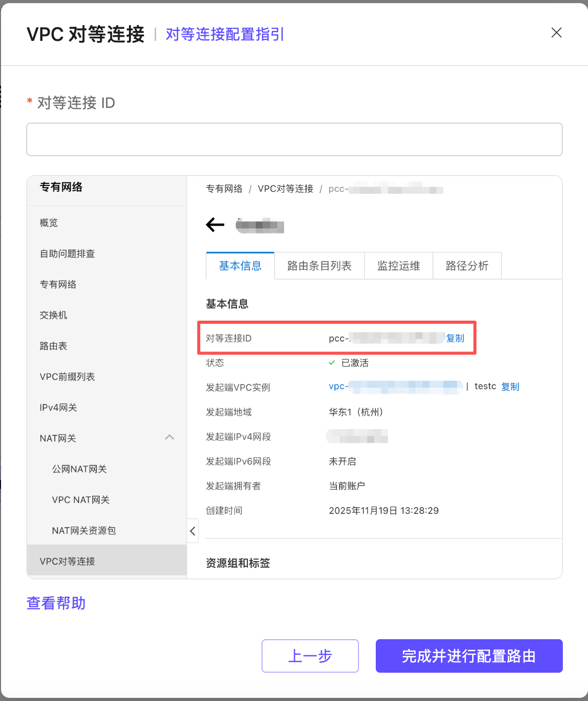Select 路由表 in the sidebar

[x=53, y=346]
